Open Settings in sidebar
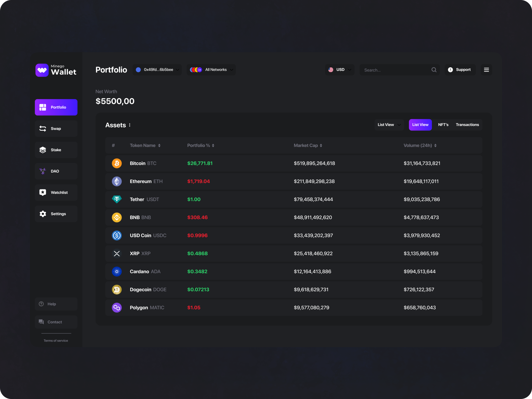The height and width of the screenshot is (399, 532). pyautogui.click(x=56, y=214)
